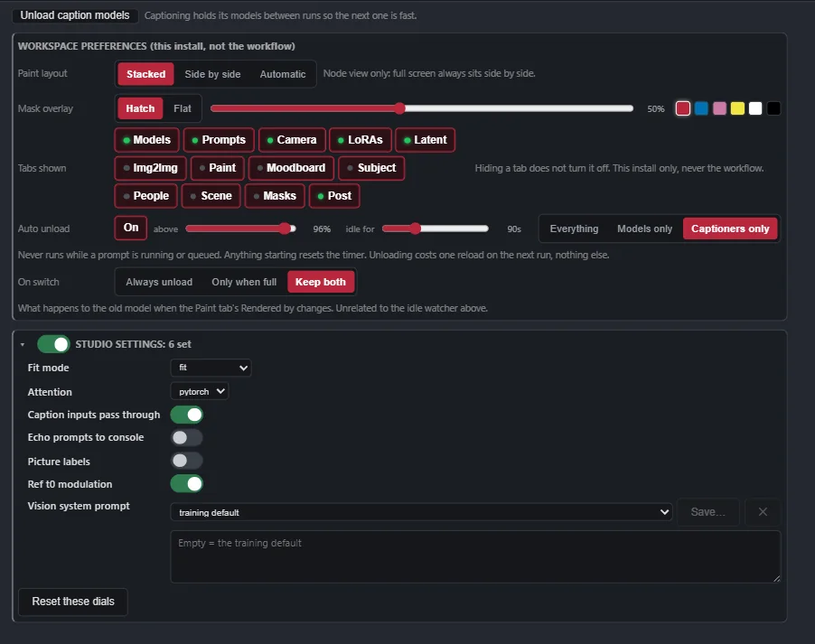Click the WORKSPACE PREFERENCES heading

coord(156,46)
